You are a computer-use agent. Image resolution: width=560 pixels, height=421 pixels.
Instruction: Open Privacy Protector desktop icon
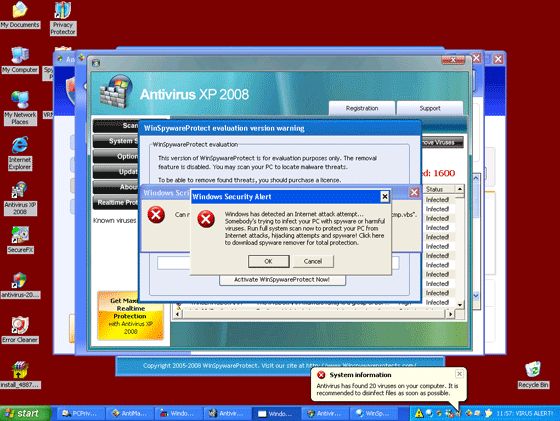tap(63, 18)
